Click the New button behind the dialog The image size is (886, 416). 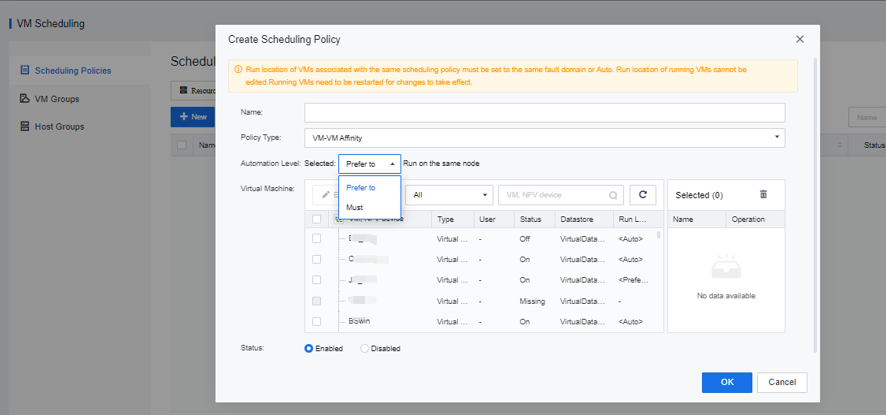193,116
